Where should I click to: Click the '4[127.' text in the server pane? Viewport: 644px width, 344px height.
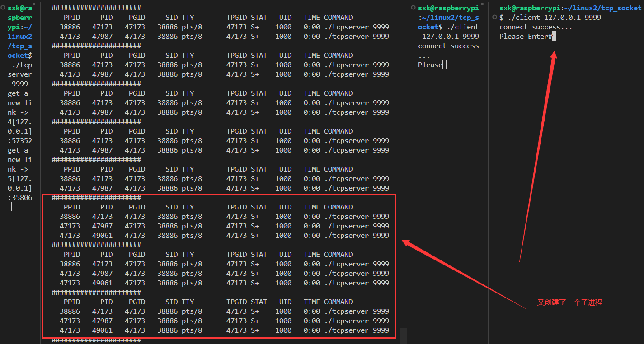pyautogui.click(x=20, y=121)
